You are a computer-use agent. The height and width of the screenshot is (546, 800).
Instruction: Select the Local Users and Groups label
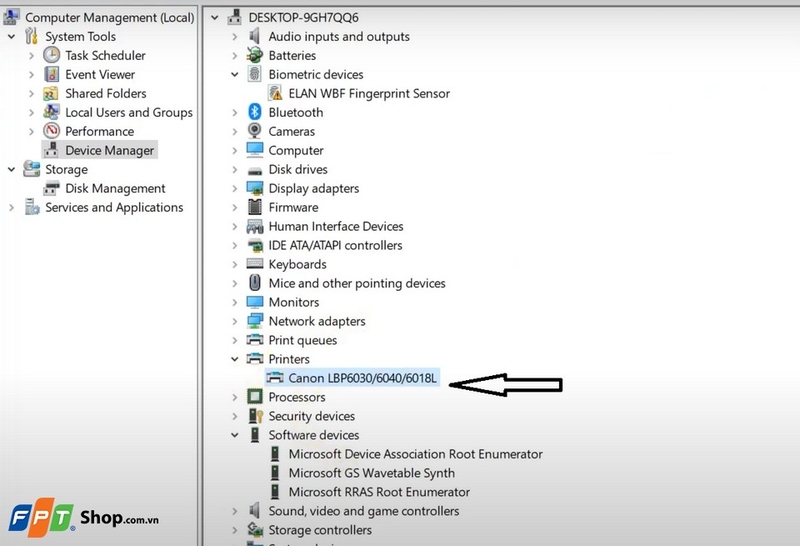[x=129, y=112]
